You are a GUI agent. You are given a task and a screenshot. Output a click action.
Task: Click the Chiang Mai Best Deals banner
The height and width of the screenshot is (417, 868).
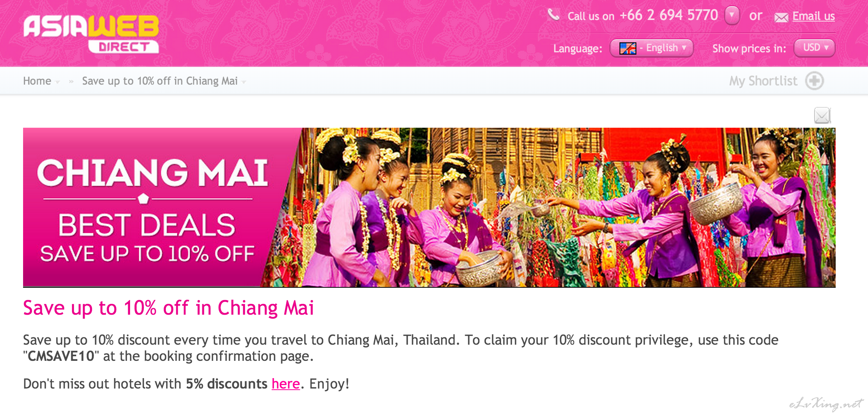[x=429, y=207]
